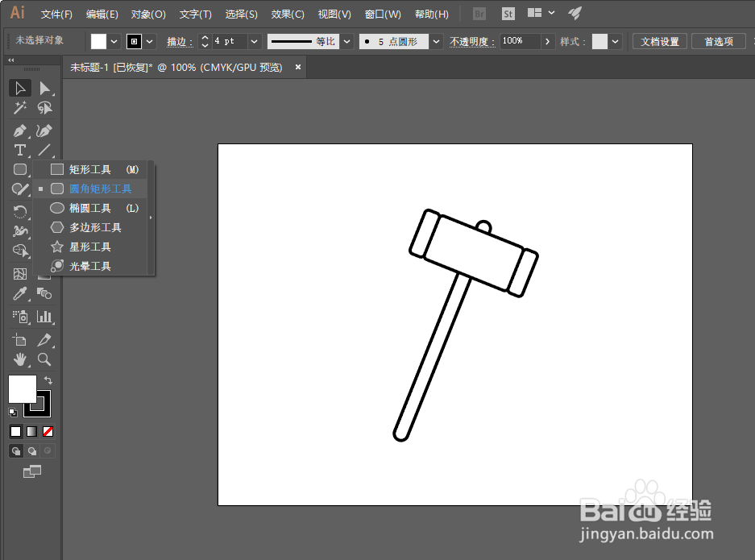Screen dimensions: 755x560
Task: Collapse the tools panel double arrows
Action: 11,60
